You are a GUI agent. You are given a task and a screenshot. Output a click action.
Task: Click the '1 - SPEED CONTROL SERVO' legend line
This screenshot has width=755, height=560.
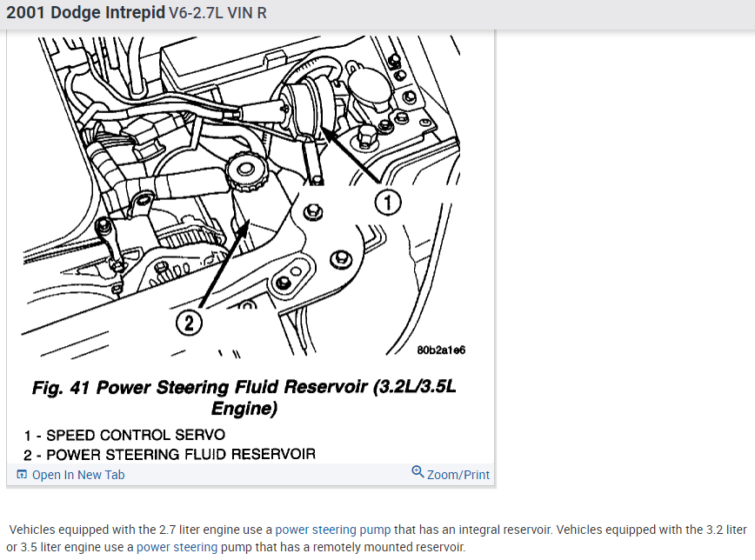[x=124, y=435]
